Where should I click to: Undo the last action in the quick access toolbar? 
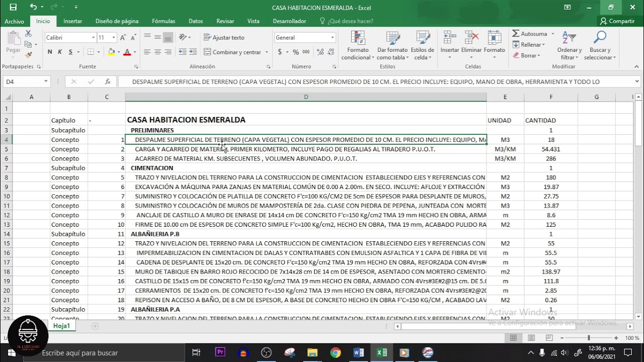pos(33,7)
